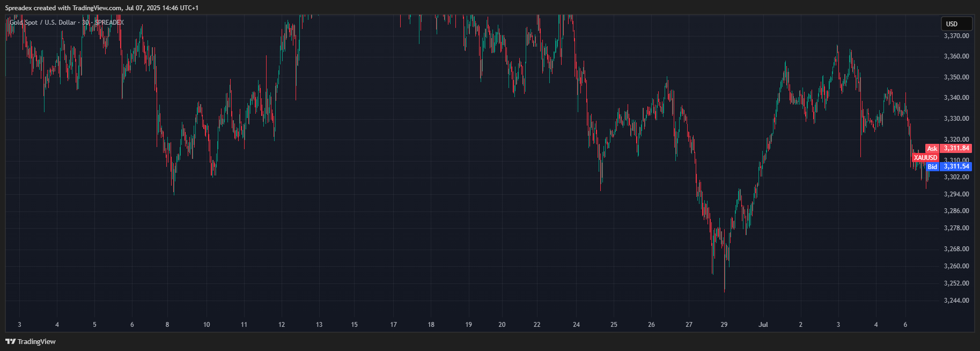Screen dimensions: 980x351
Task: Click the 3,370.00 price axis label
Action: click(956, 36)
